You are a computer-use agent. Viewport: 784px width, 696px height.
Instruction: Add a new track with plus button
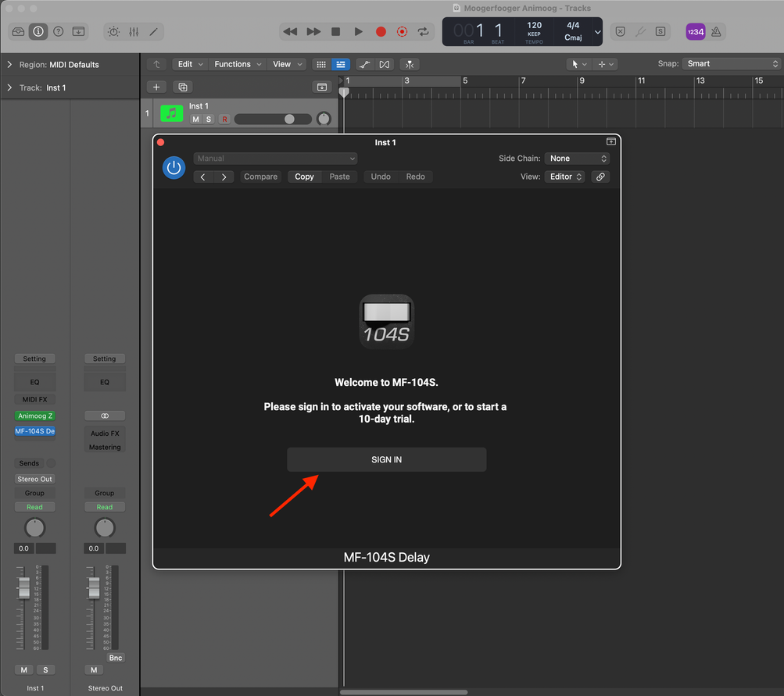tap(156, 87)
